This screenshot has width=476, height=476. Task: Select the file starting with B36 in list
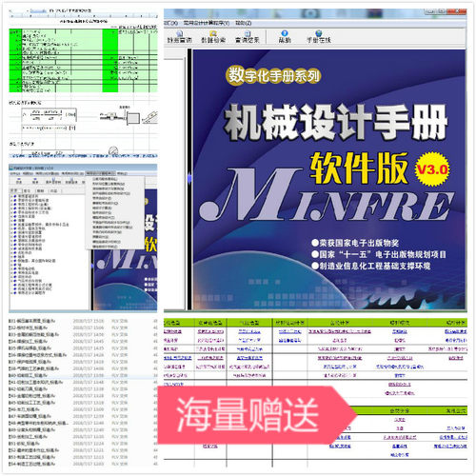[x=37, y=355]
